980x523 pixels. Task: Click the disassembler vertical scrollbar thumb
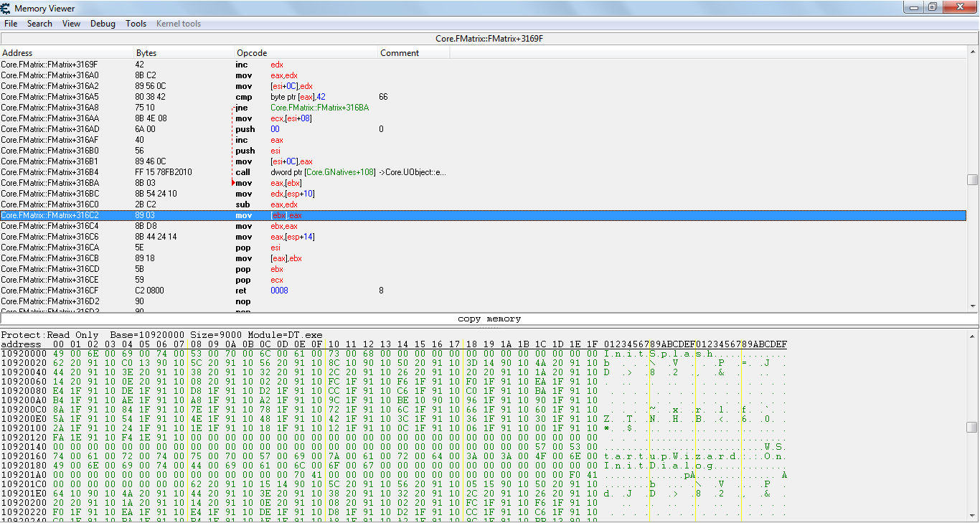972,179
